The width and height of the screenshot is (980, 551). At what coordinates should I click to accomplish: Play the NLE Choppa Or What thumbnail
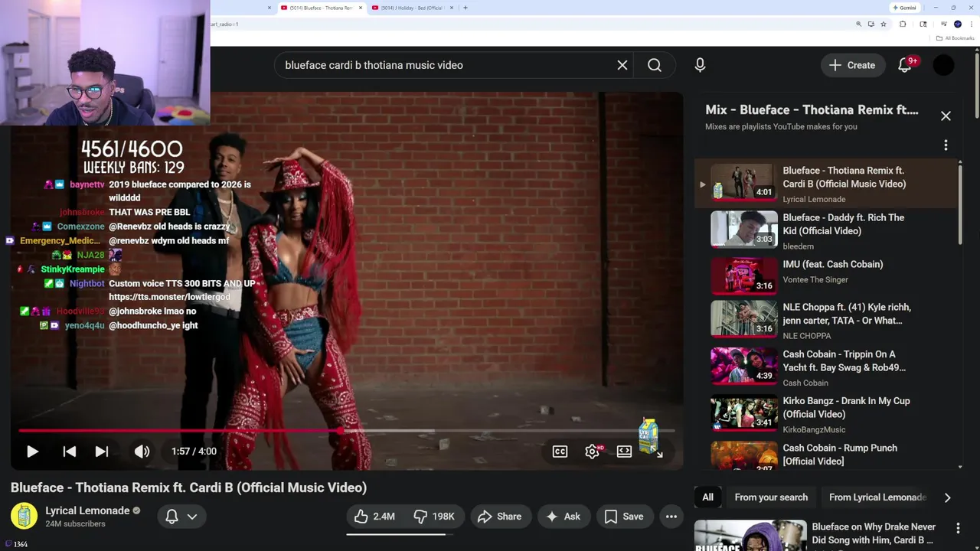(744, 319)
